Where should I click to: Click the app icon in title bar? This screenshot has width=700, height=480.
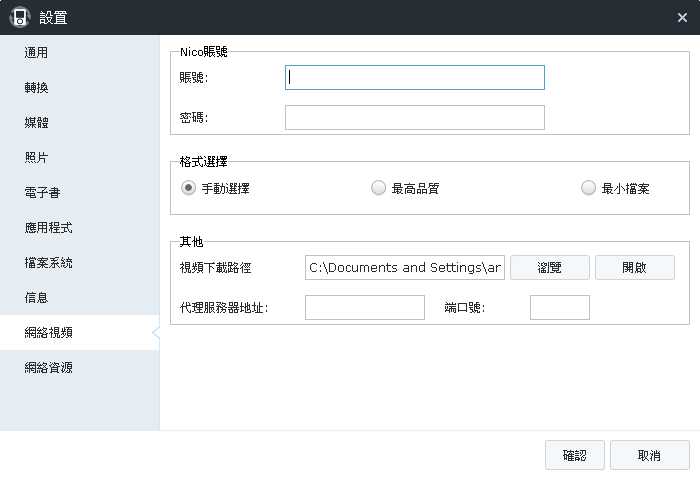19,17
